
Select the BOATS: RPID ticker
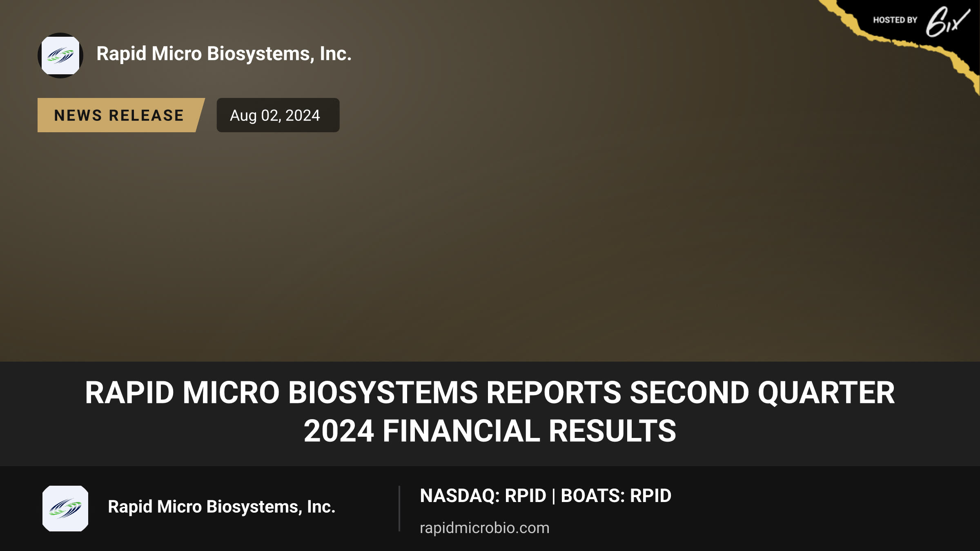[616, 496]
